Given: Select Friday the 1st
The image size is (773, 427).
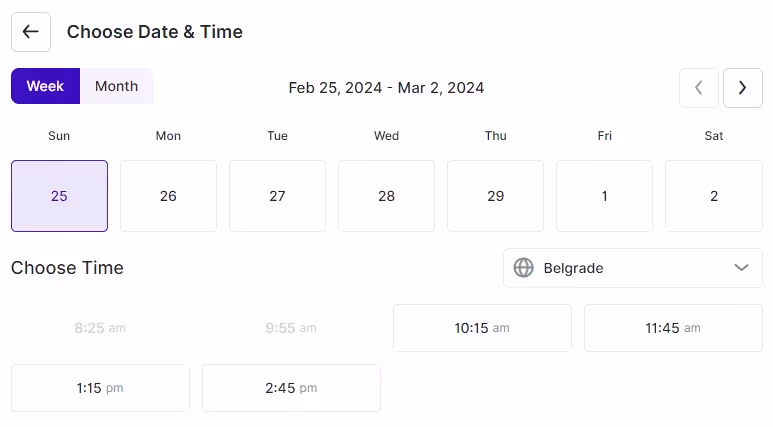Looking at the screenshot, I should (604, 196).
